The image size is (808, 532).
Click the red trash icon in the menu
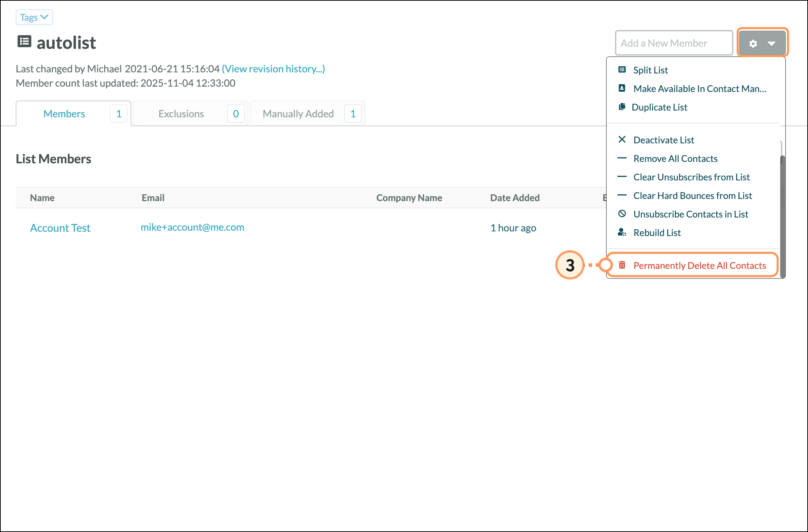tap(622, 265)
